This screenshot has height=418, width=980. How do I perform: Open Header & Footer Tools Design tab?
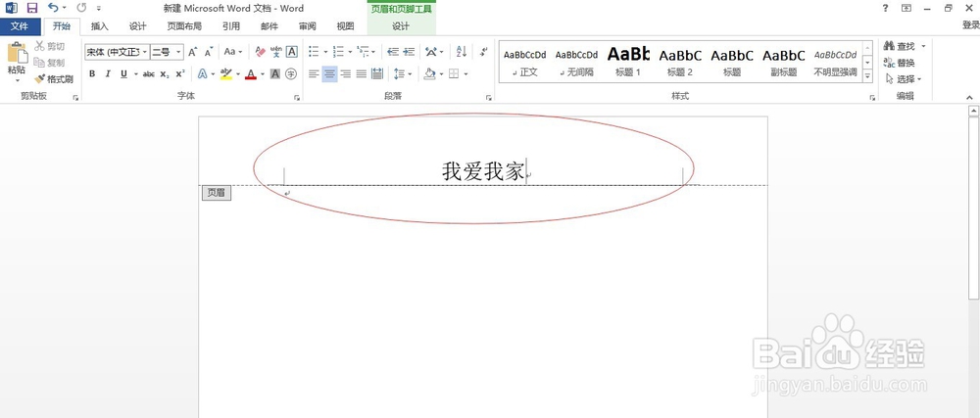point(401,26)
